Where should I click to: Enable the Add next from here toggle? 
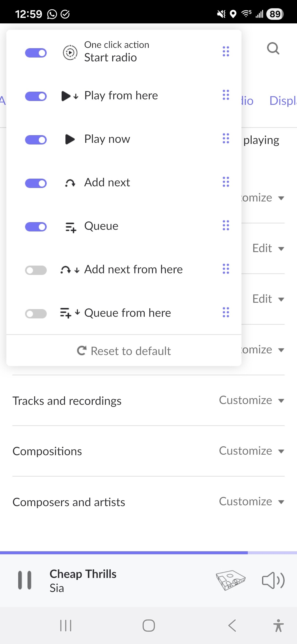click(x=36, y=270)
